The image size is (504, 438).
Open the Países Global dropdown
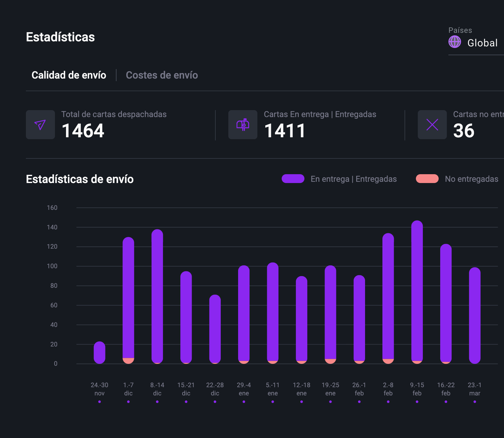pos(482,43)
